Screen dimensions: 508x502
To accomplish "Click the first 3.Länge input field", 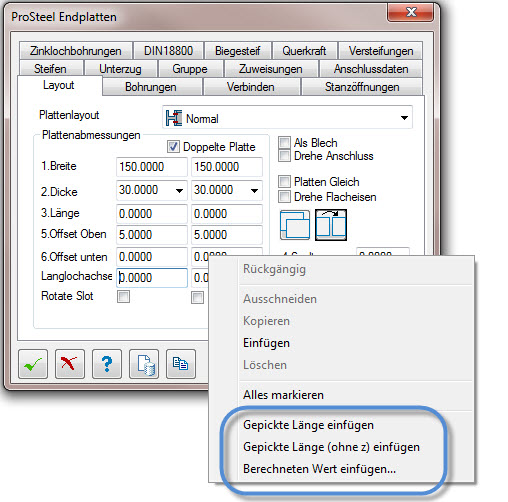I will coord(152,214).
